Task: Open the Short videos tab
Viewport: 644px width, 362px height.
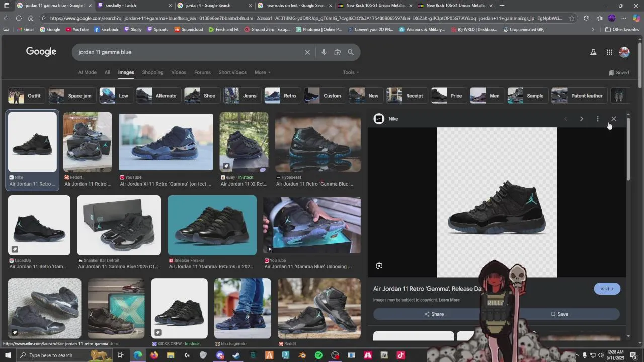Action: [x=232, y=72]
